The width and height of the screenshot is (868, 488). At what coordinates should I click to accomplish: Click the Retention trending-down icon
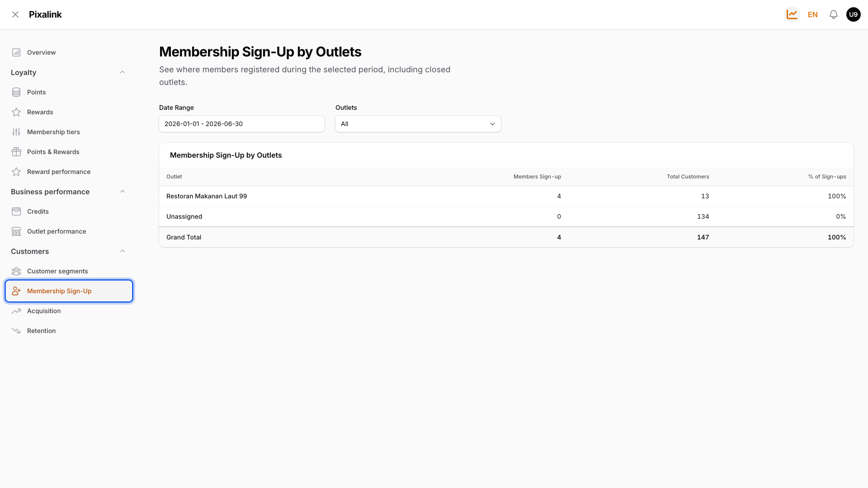click(16, 331)
